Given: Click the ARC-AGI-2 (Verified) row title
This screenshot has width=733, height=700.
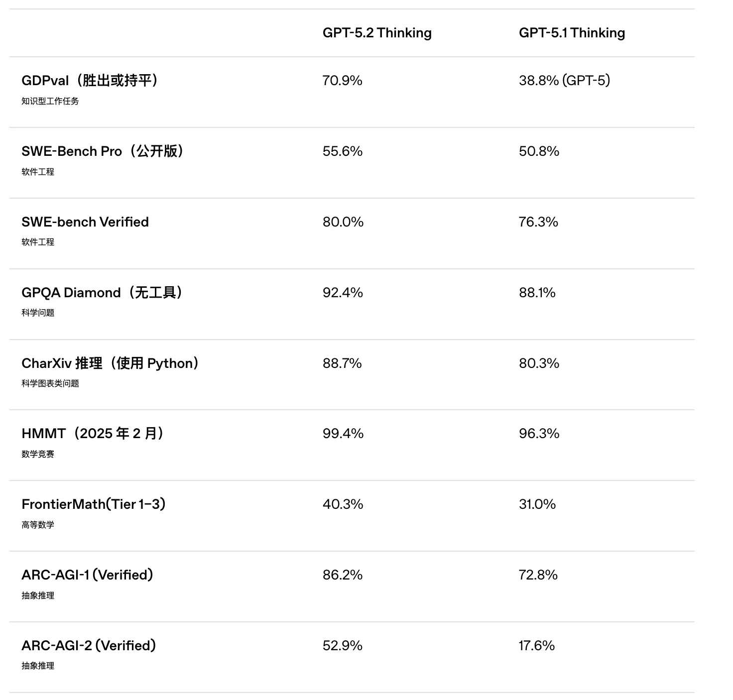Looking at the screenshot, I should [x=89, y=646].
